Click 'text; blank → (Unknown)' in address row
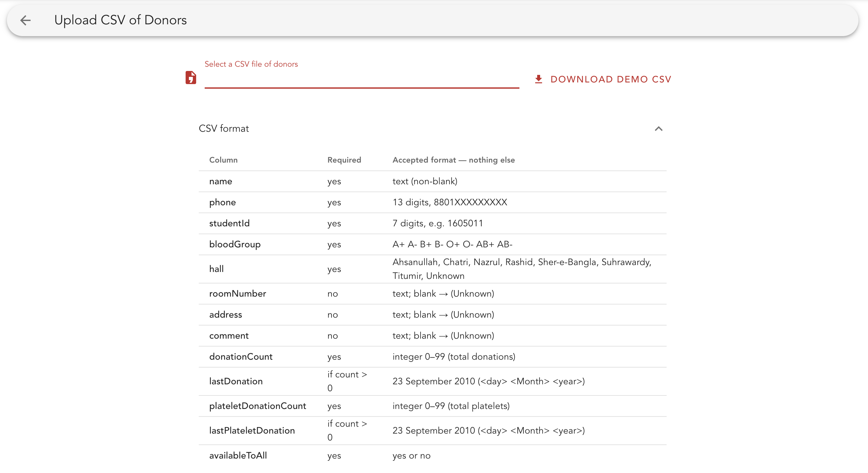This screenshot has width=868, height=473. pyautogui.click(x=443, y=315)
